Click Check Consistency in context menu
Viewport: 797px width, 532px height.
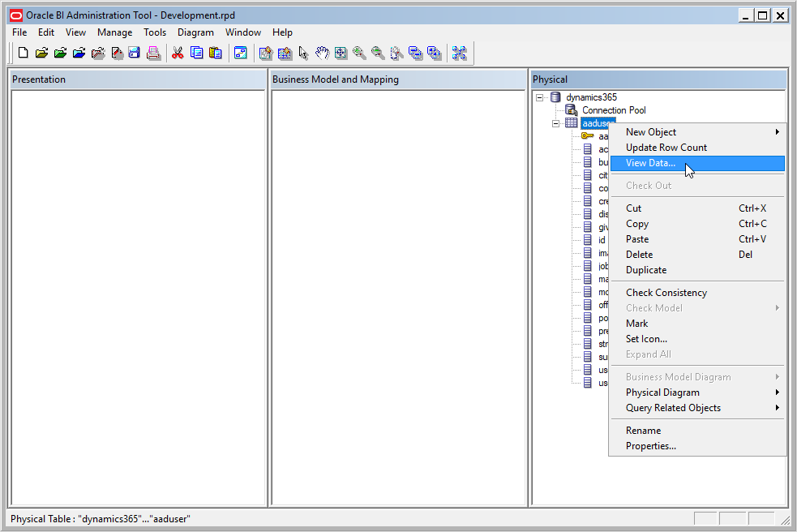(666, 293)
